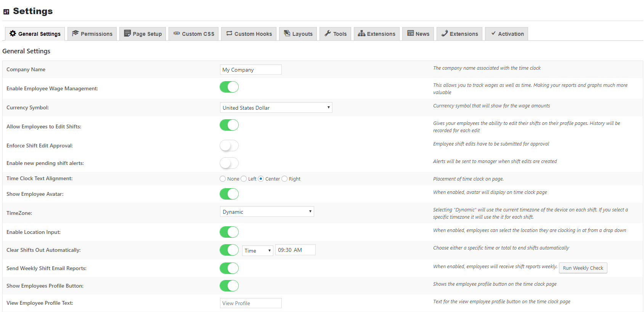This screenshot has height=312, width=644.
Task: Disable Enable Employee Wage Management toggle
Action: [229, 87]
